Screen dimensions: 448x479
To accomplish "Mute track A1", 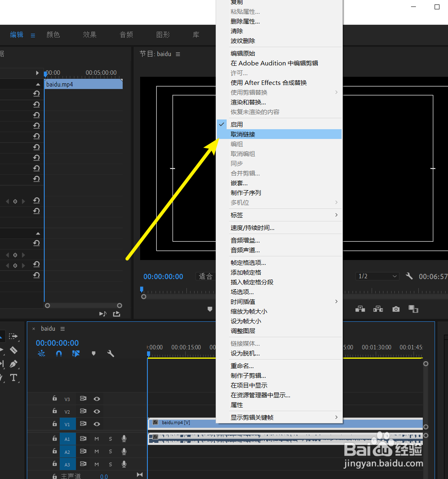I will (97, 439).
